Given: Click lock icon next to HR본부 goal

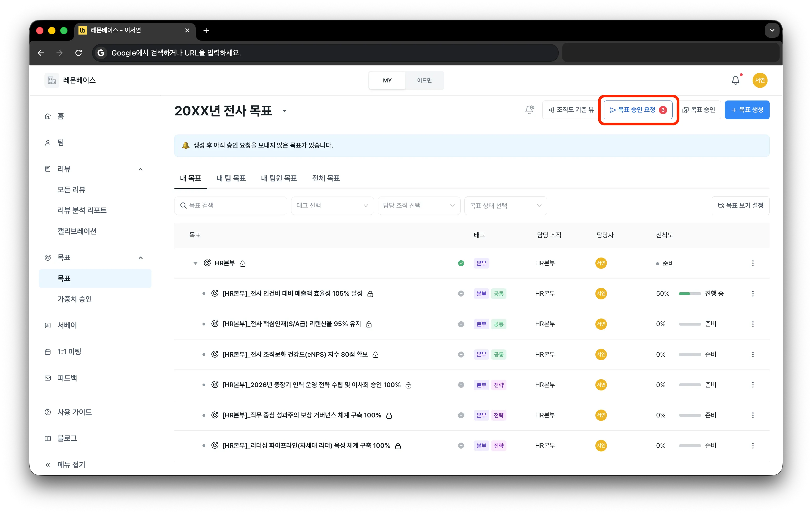Looking at the screenshot, I should (x=243, y=263).
